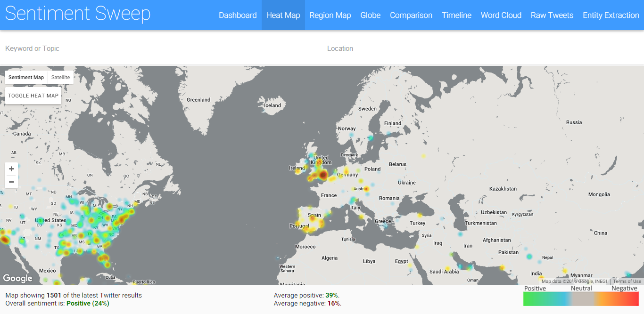Focus the Location input field
This screenshot has height=314, width=644.
coord(482,49)
